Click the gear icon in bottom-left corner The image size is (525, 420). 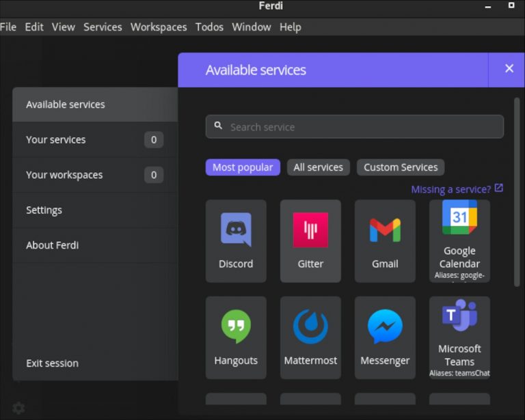[19, 408]
